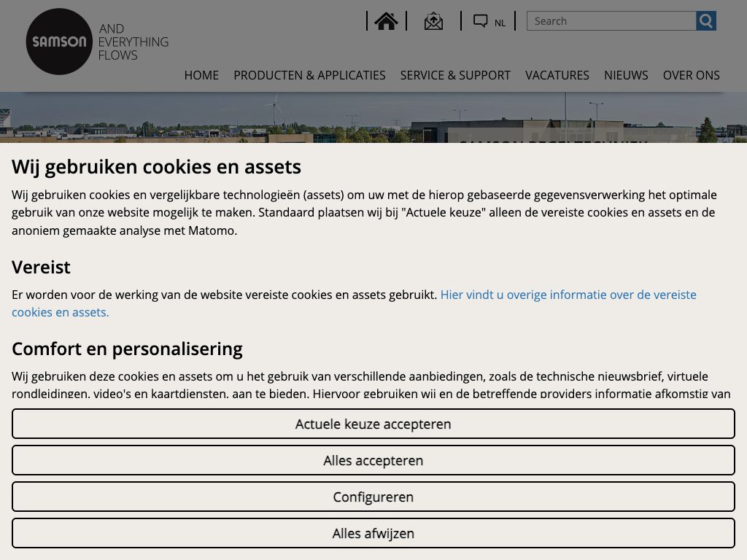Open the VACATURES menu item
747x560 pixels.
coord(557,75)
